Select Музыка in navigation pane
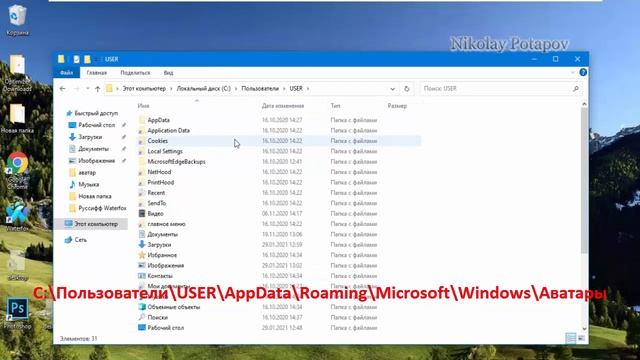This screenshot has width=640, height=360. pos(89,184)
